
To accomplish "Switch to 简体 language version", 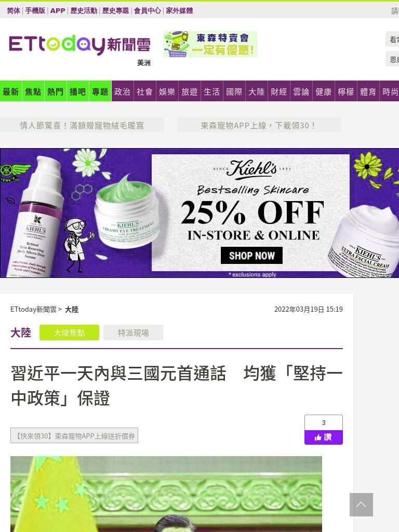I will point(14,10).
